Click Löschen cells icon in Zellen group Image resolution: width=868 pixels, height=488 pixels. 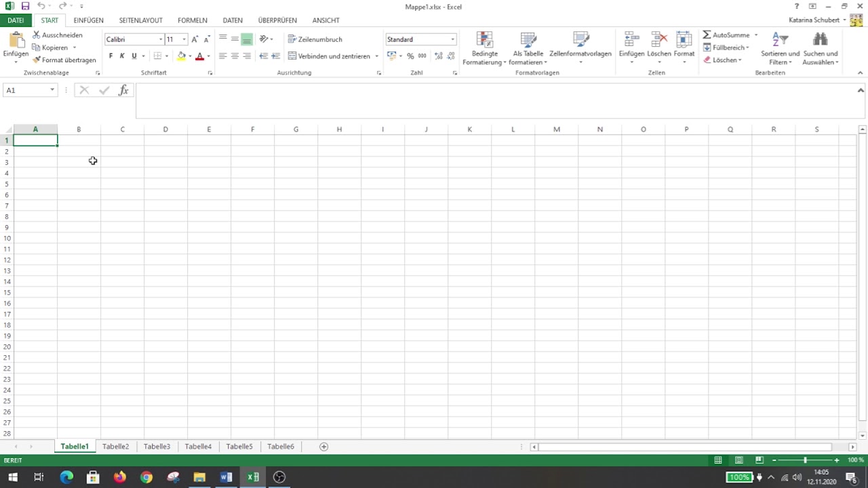(658, 40)
